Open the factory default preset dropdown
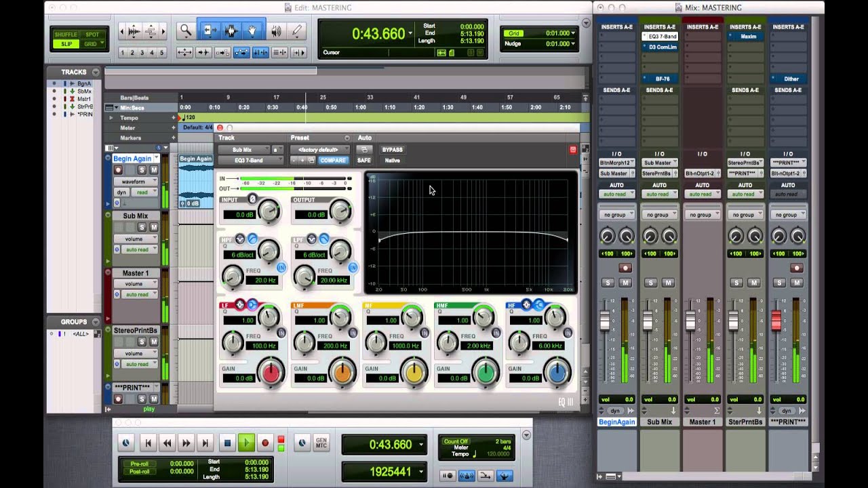 click(x=319, y=150)
